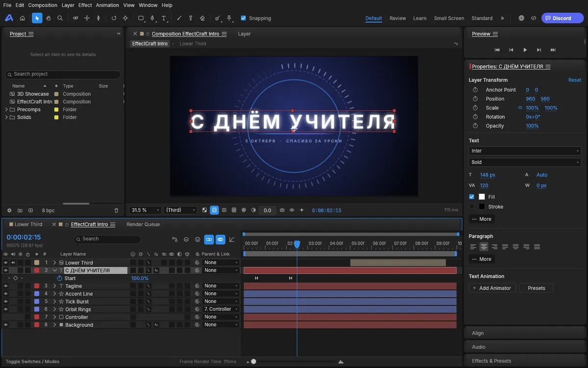Click the Add Animator button
Image resolution: width=588 pixels, height=368 pixels.
(492, 288)
